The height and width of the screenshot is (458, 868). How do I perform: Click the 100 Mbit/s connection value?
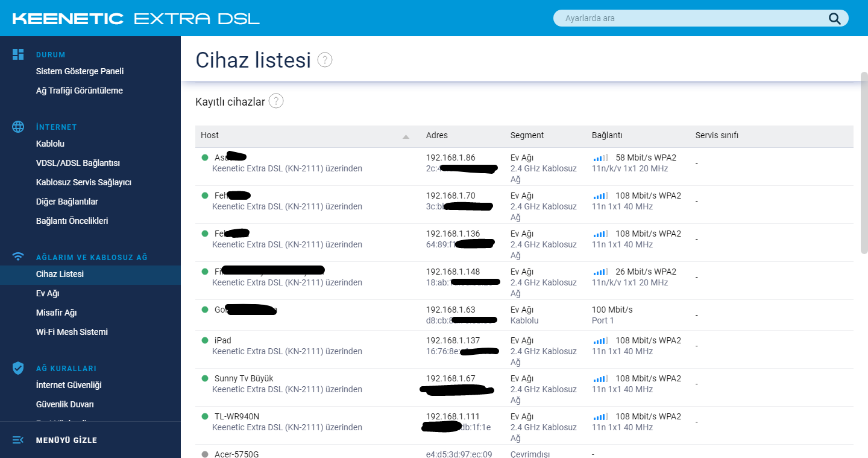pos(612,310)
